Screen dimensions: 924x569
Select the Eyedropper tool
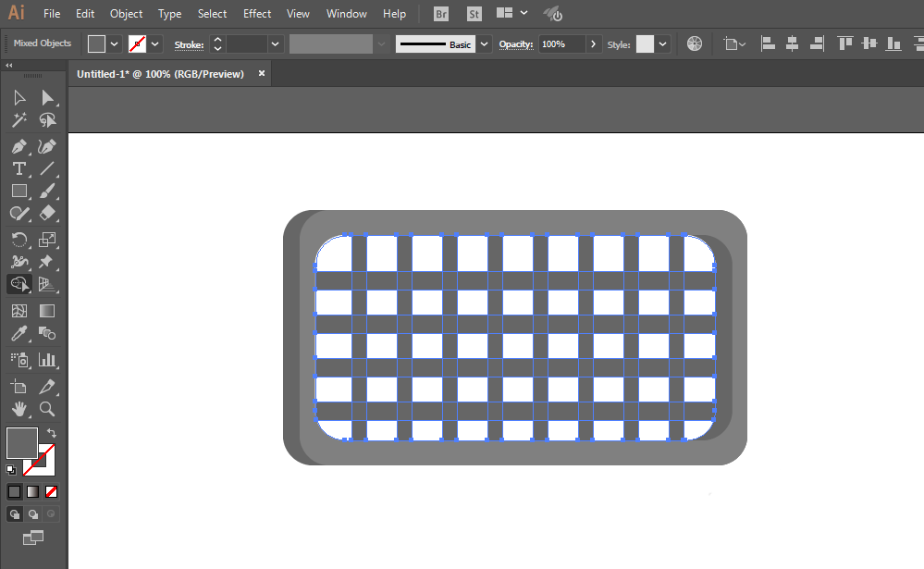(18, 334)
